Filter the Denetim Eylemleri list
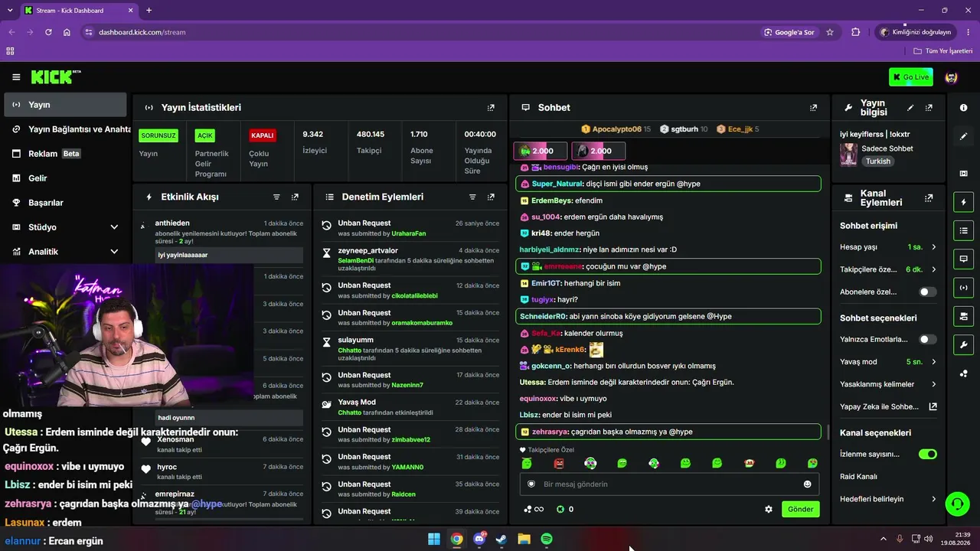The height and width of the screenshot is (551, 980). (472, 197)
